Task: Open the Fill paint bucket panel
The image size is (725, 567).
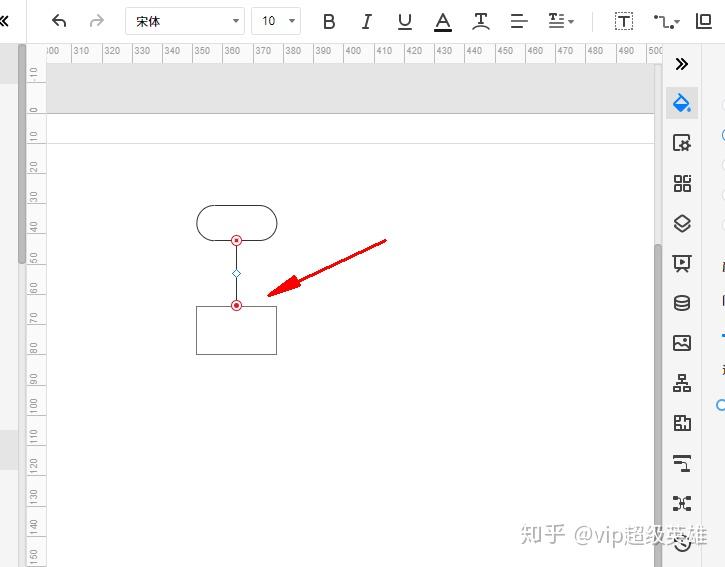Action: (682, 103)
